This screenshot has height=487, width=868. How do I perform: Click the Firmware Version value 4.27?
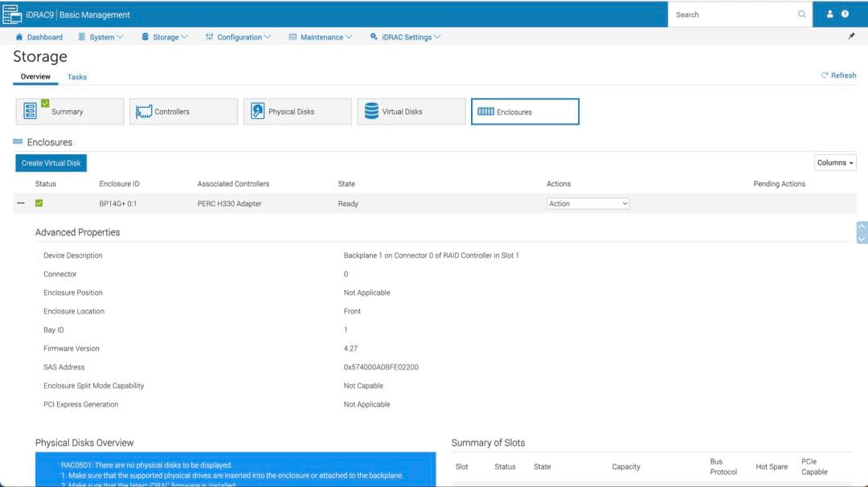pyautogui.click(x=350, y=348)
